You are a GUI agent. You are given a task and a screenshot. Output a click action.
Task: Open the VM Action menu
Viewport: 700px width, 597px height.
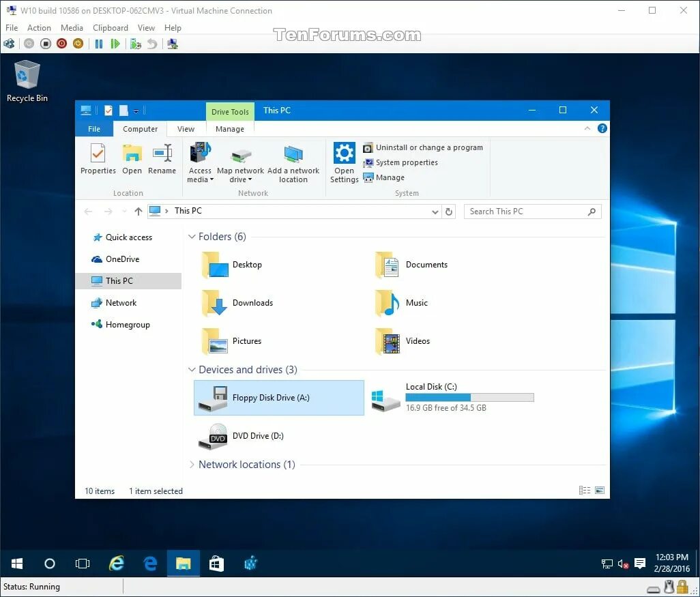[39, 28]
